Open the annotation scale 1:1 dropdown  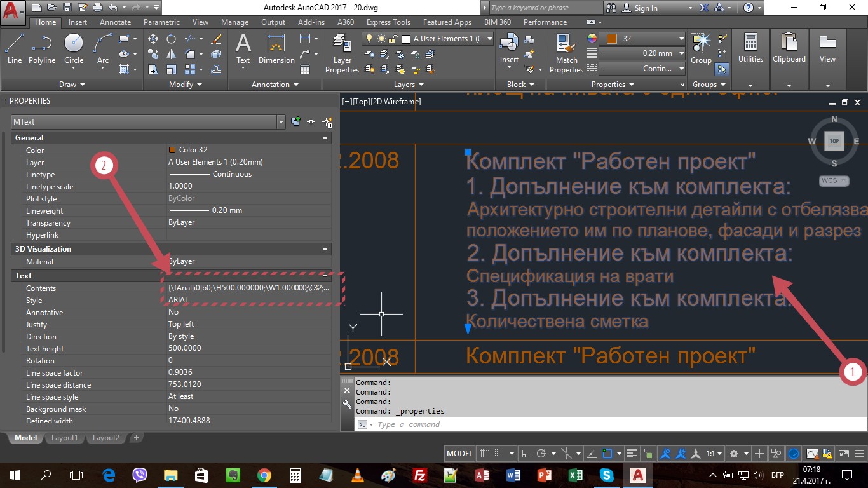pyautogui.click(x=714, y=454)
